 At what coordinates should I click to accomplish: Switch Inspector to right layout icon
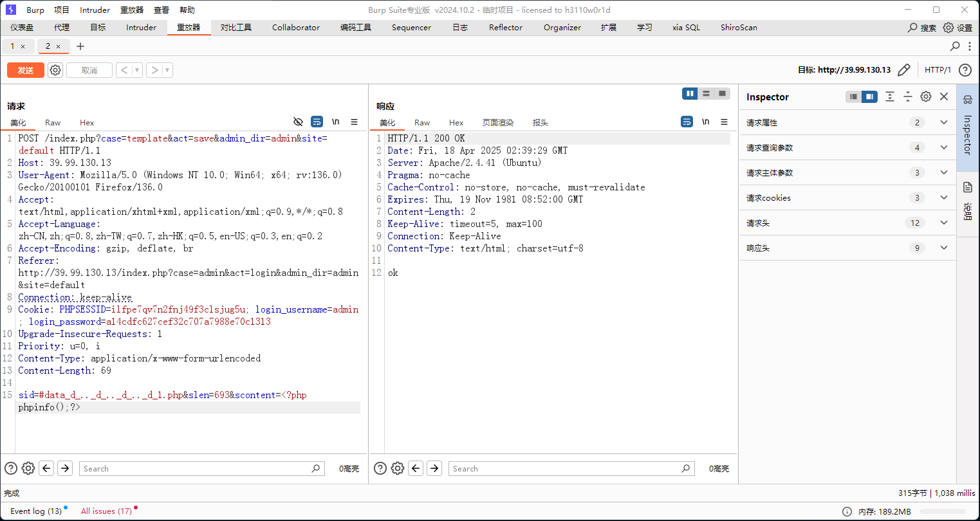point(869,96)
